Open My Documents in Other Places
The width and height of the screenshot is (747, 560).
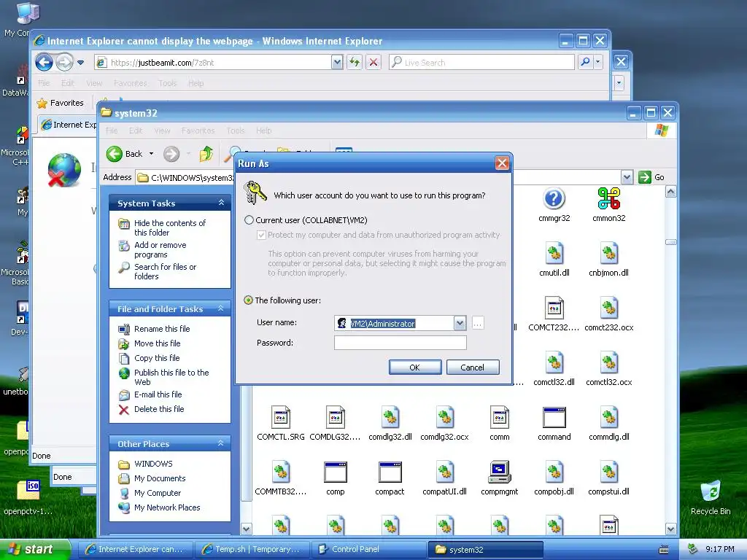click(x=160, y=478)
